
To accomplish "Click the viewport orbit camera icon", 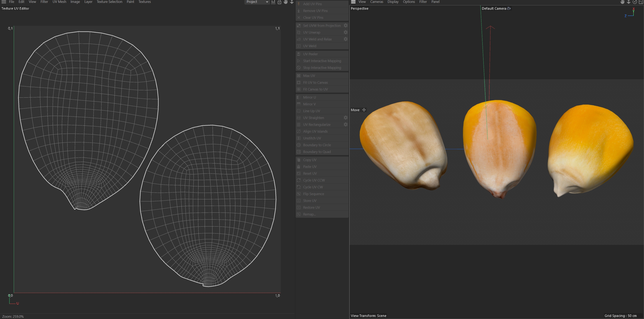I will 635,2.
